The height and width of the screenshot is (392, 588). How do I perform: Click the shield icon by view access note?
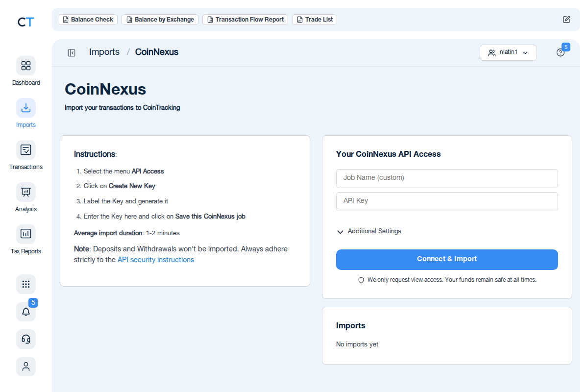pyautogui.click(x=361, y=280)
